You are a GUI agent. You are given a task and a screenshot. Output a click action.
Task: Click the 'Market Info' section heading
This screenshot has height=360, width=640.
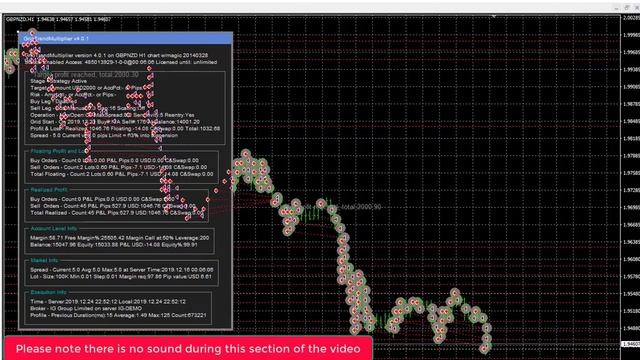click(44, 260)
